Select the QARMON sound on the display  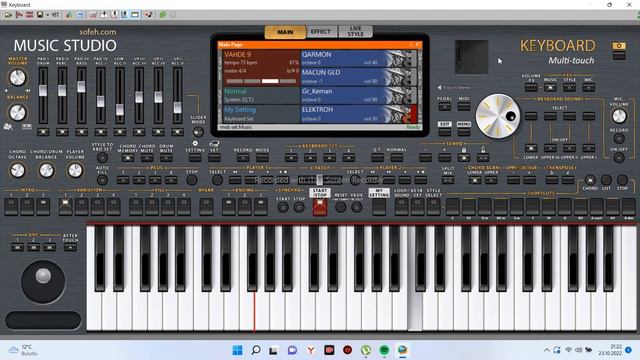[x=359, y=58]
